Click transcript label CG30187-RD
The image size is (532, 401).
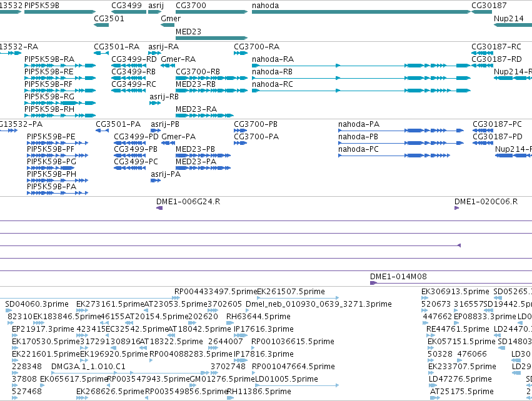point(497,59)
